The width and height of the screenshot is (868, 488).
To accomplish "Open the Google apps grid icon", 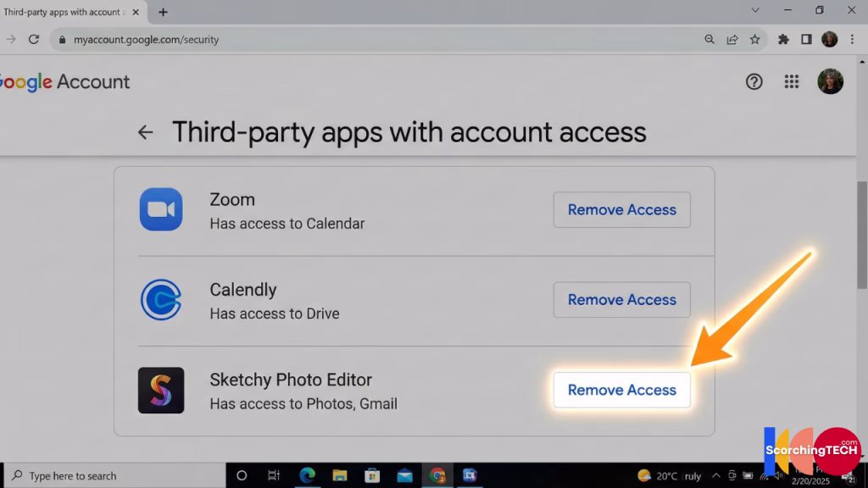I will click(x=792, y=81).
